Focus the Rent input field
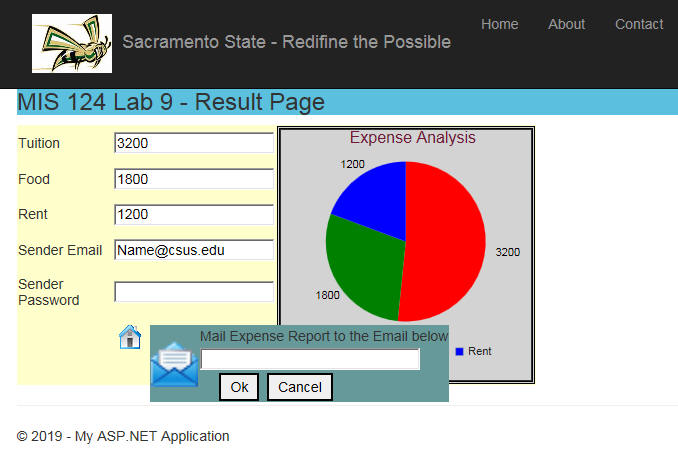678x455 pixels. point(194,215)
